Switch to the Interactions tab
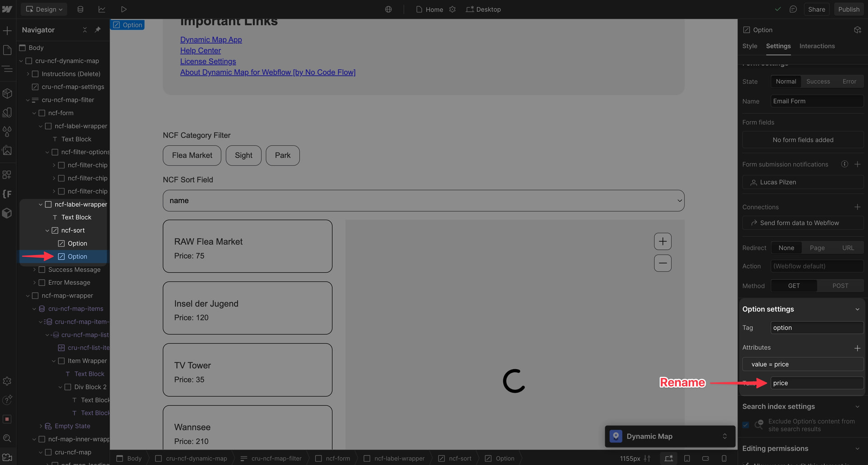868x465 pixels. (817, 46)
